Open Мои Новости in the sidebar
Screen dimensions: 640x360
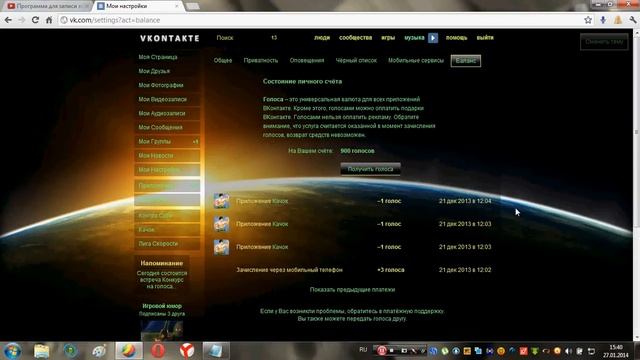point(167,156)
